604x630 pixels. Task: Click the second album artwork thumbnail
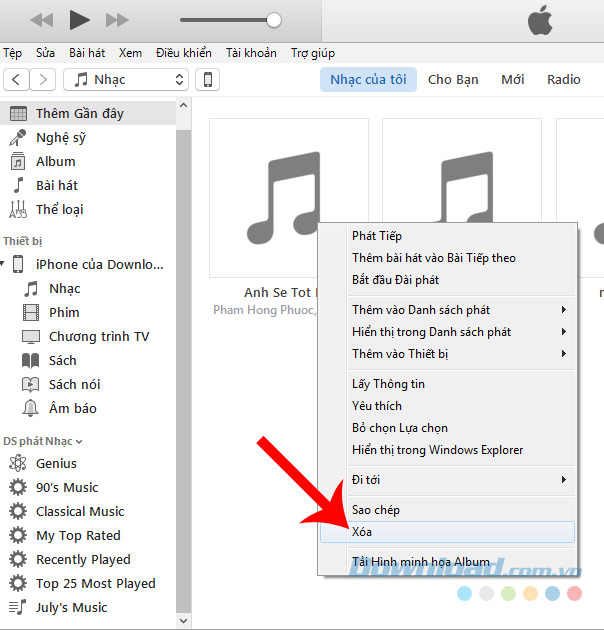pos(461,170)
